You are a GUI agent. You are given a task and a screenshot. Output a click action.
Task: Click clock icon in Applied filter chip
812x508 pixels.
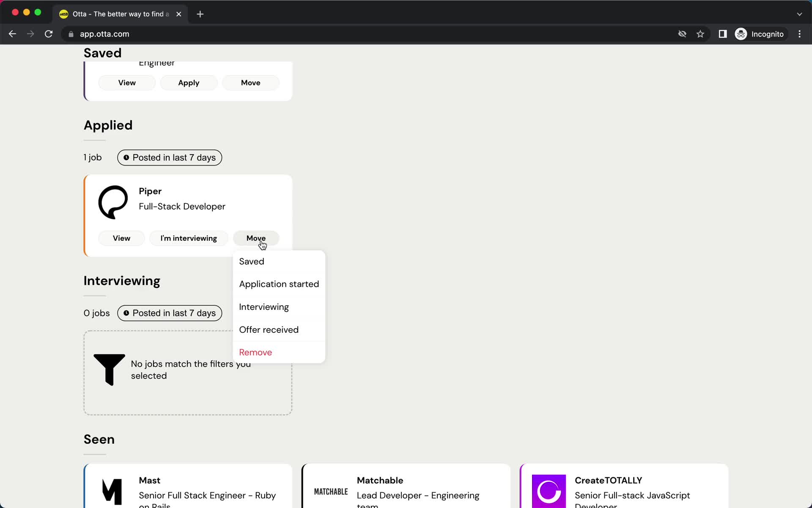tap(126, 157)
